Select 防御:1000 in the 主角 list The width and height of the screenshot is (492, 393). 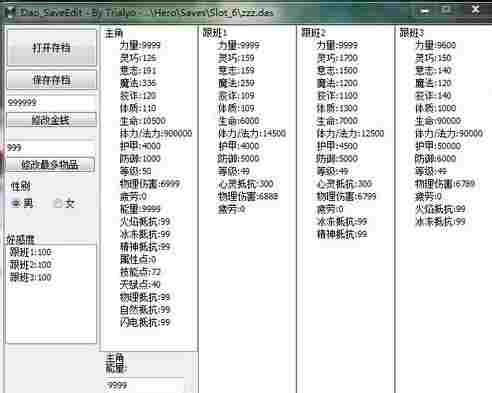click(x=140, y=158)
